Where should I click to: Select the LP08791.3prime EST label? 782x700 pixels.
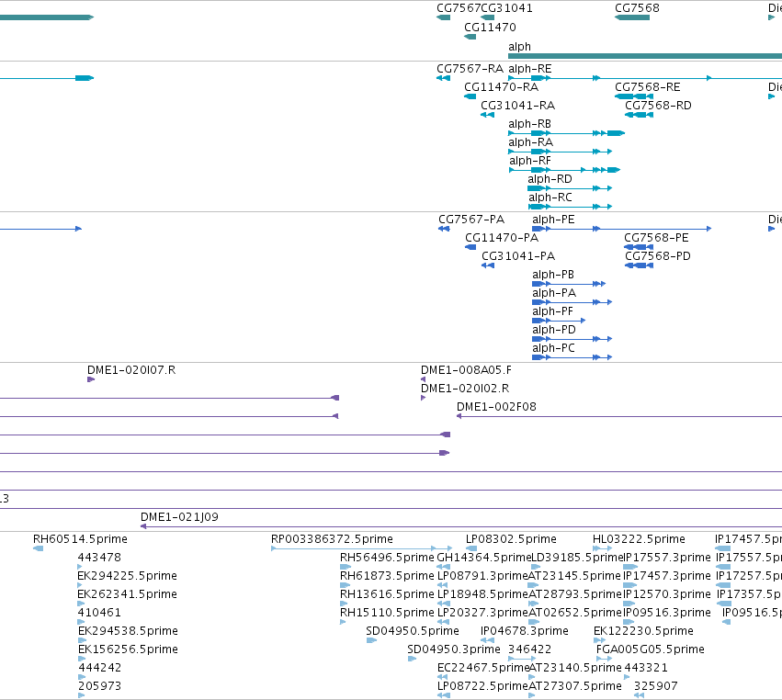pyautogui.click(x=482, y=576)
